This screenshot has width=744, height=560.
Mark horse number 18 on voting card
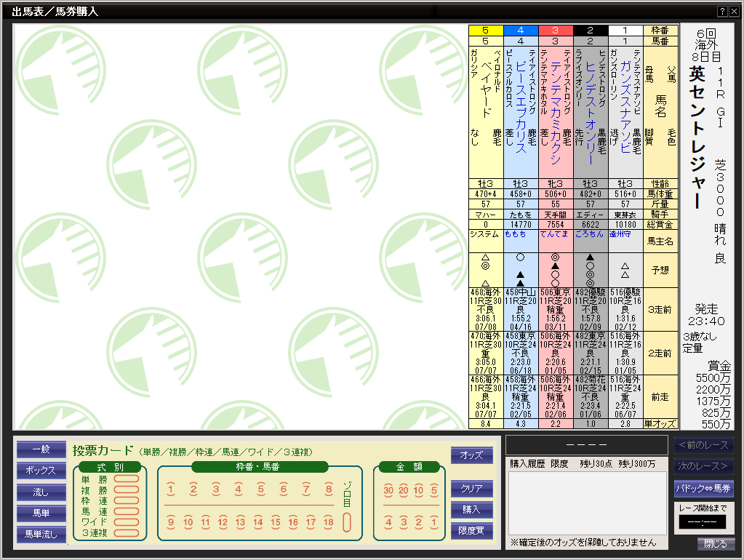(328, 522)
